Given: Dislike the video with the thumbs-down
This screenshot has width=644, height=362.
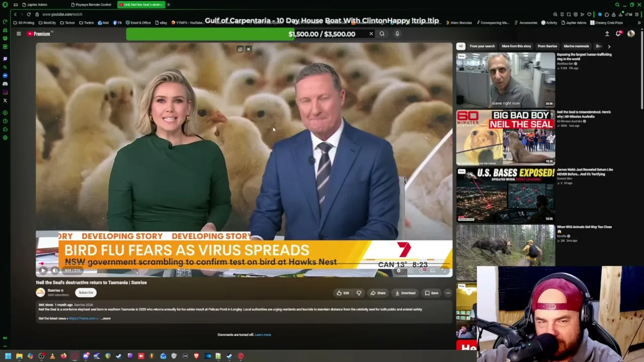Looking at the screenshot, I should pos(359,293).
